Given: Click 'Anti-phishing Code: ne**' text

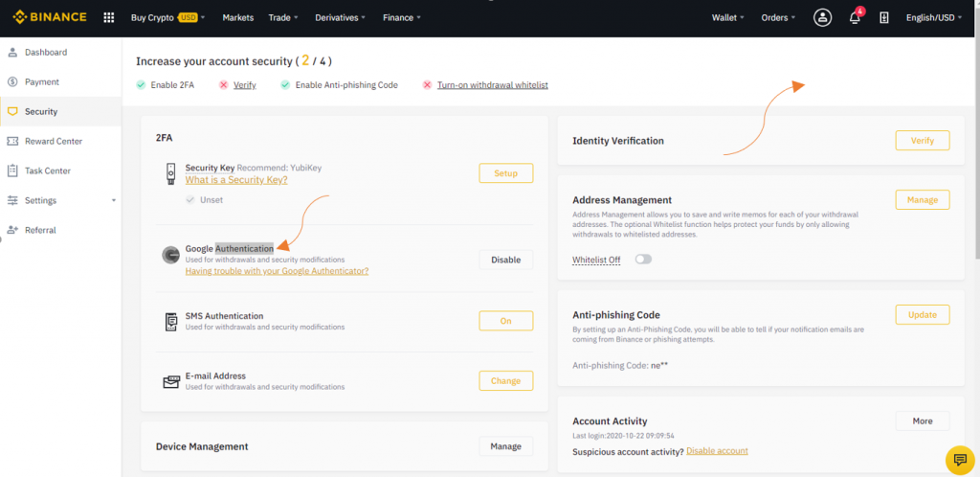Looking at the screenshot, I should [620, 365].
